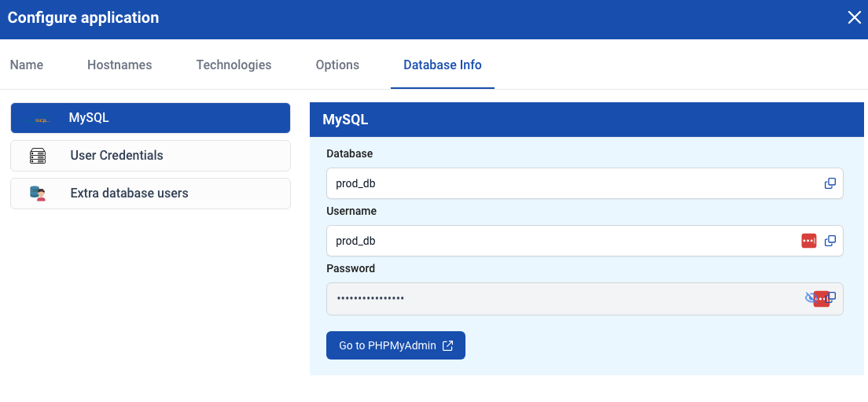Click the User Credentials server icon
Viewport: 868px width, 402px height.
click(x=38, y=156)
